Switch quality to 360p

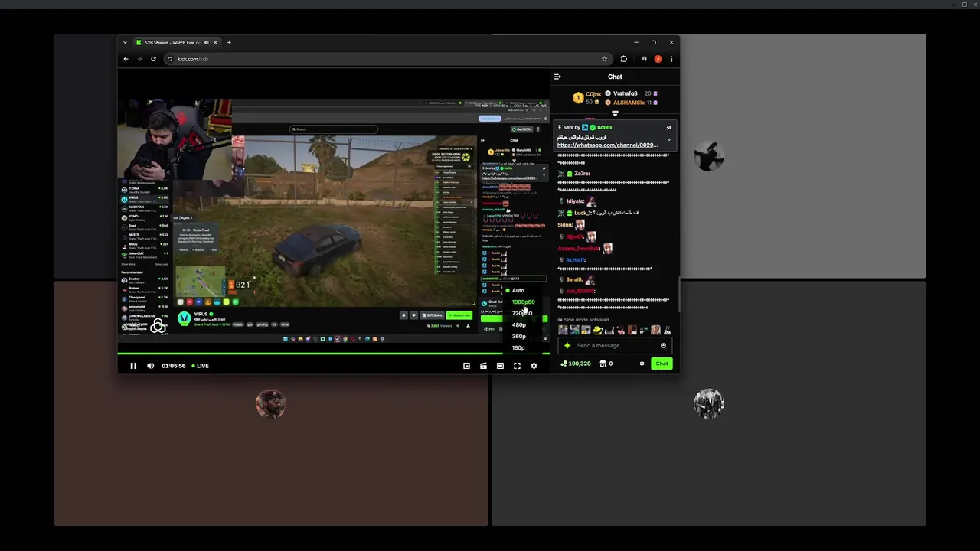[x=519, y=337]
